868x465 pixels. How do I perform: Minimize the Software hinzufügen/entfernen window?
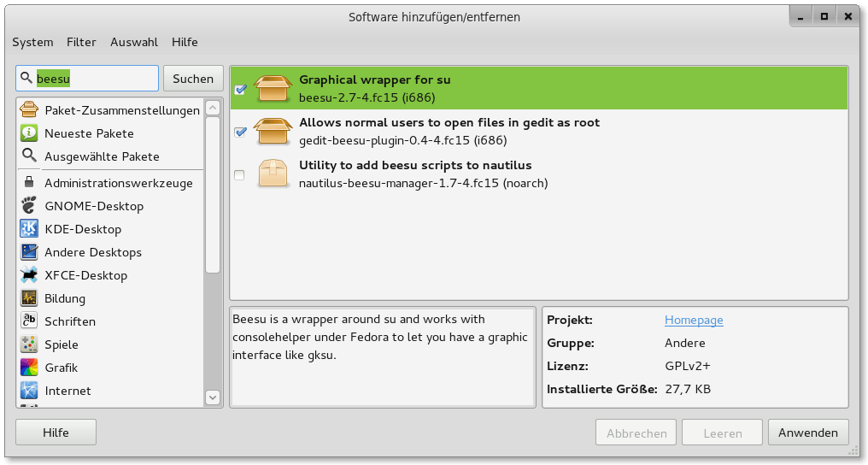(x=801, y=16)
